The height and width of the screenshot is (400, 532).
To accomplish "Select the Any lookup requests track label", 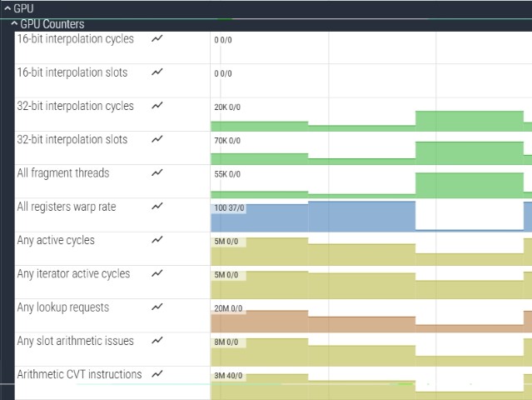I will pyautogui.click(x=63, y=307).
